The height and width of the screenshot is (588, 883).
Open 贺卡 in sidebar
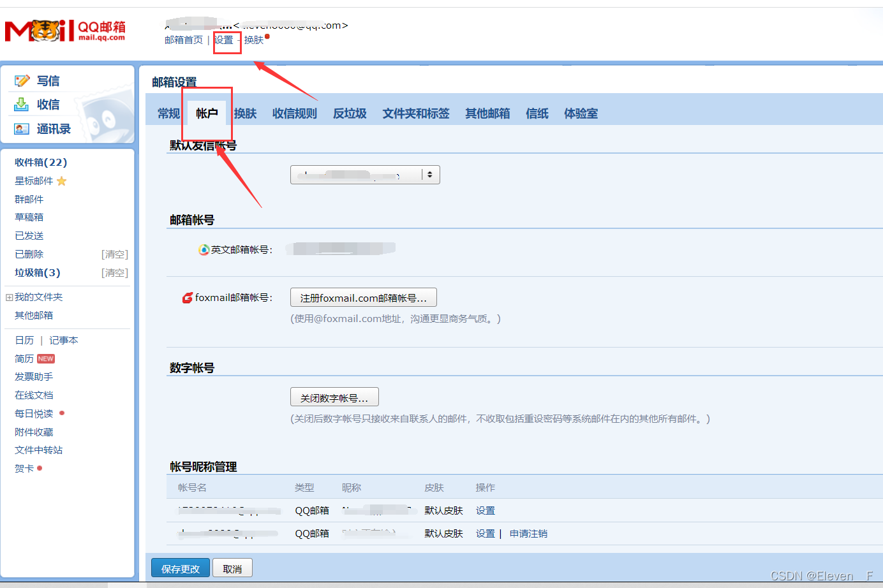pos(24,469)
